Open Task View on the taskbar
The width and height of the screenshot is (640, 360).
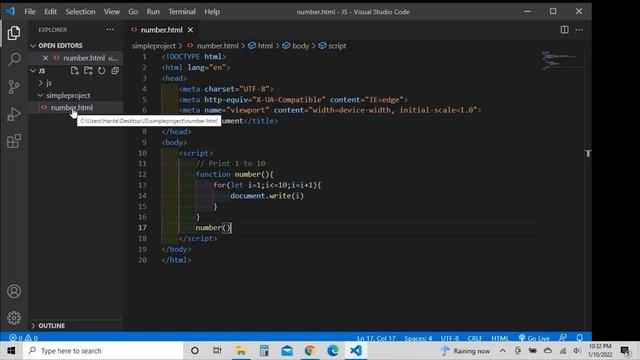click(217, 351)
